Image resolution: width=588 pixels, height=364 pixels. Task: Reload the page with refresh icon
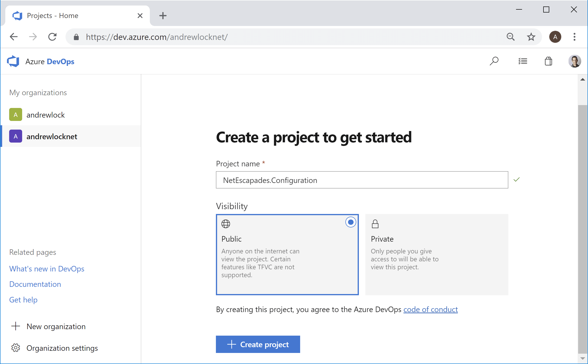click(52, 37)
